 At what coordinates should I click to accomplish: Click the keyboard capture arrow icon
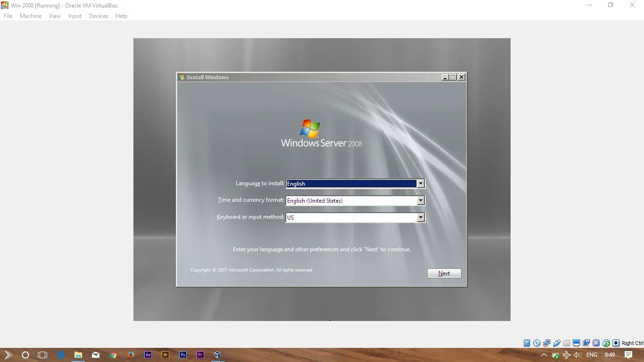pos(616,343)
